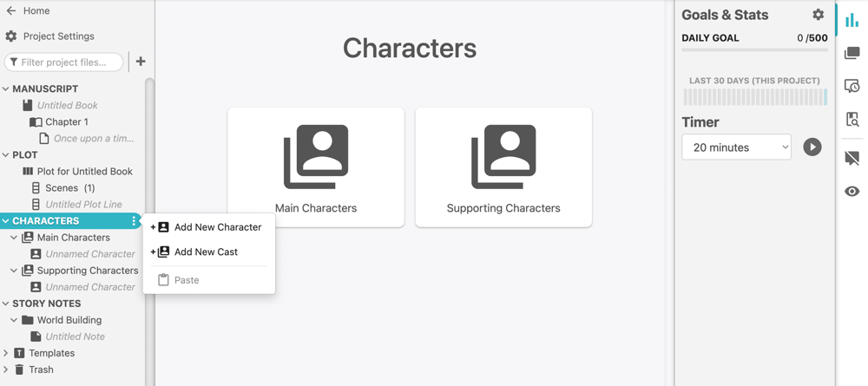The width and height of the screenshot is (868, 386).
Task: Click the three-dot menu on CHARACTERS row
Action: [134, 221]
